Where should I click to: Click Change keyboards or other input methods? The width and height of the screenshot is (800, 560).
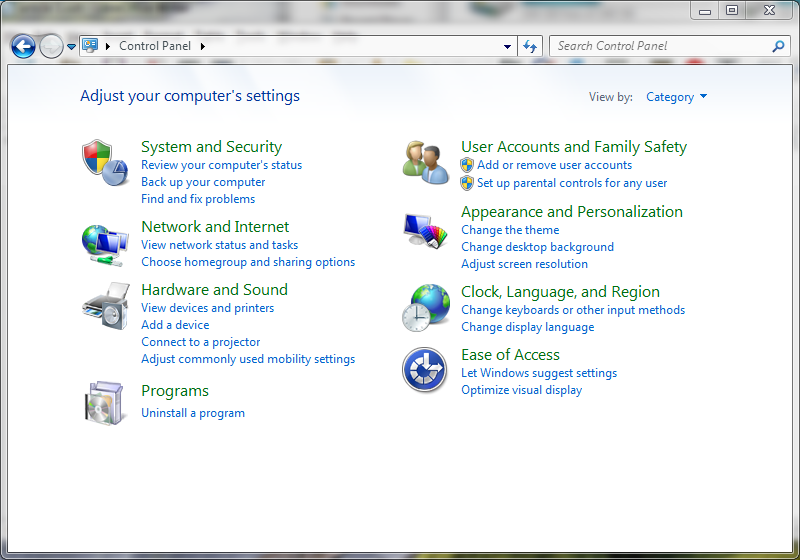pyautogui.click(x=573, y=310)
